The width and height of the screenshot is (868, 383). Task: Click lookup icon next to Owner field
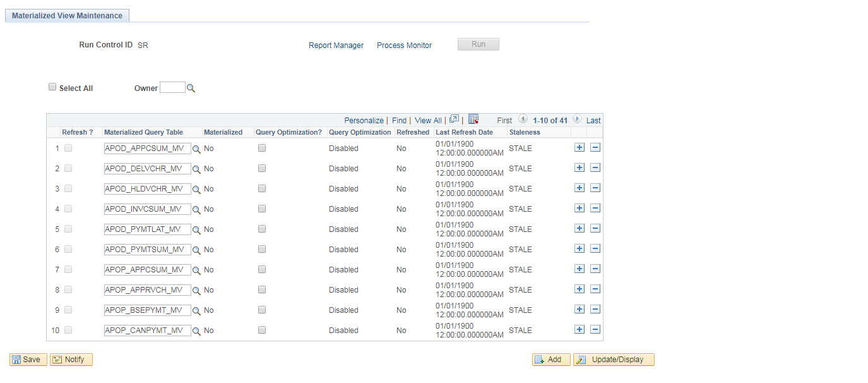[x=191, y=88]
